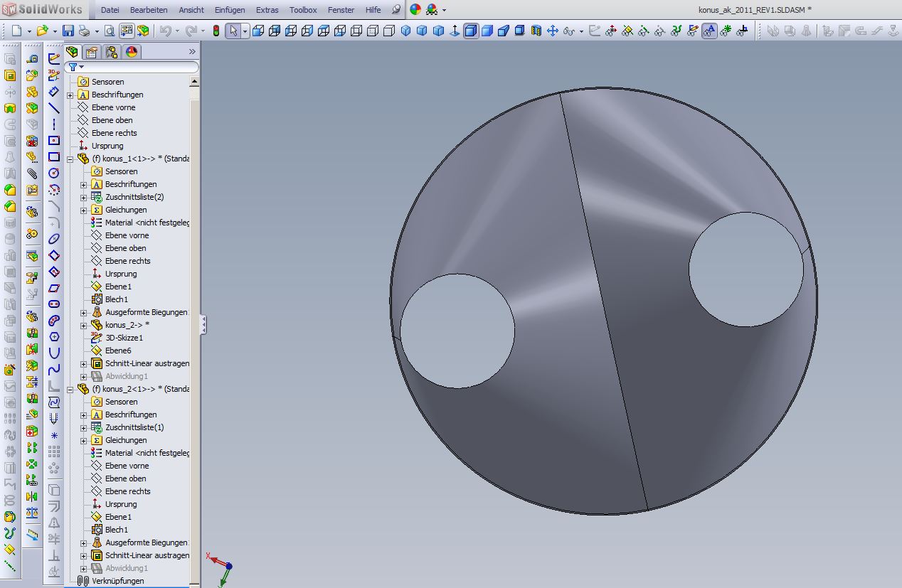Click the Rebuild traffic light icon
This screenshot has height=588, width=902.
[x=216, y=31]
